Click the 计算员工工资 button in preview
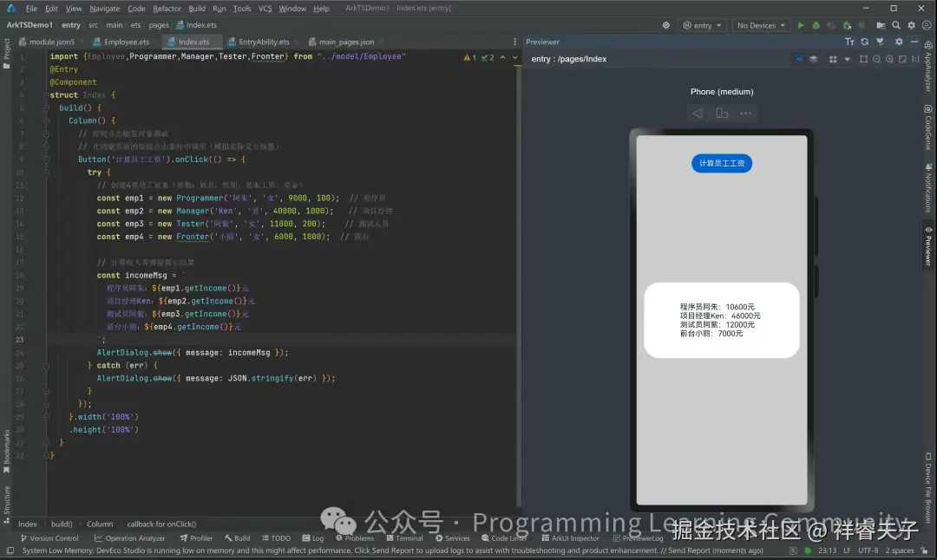 (722, 163)
